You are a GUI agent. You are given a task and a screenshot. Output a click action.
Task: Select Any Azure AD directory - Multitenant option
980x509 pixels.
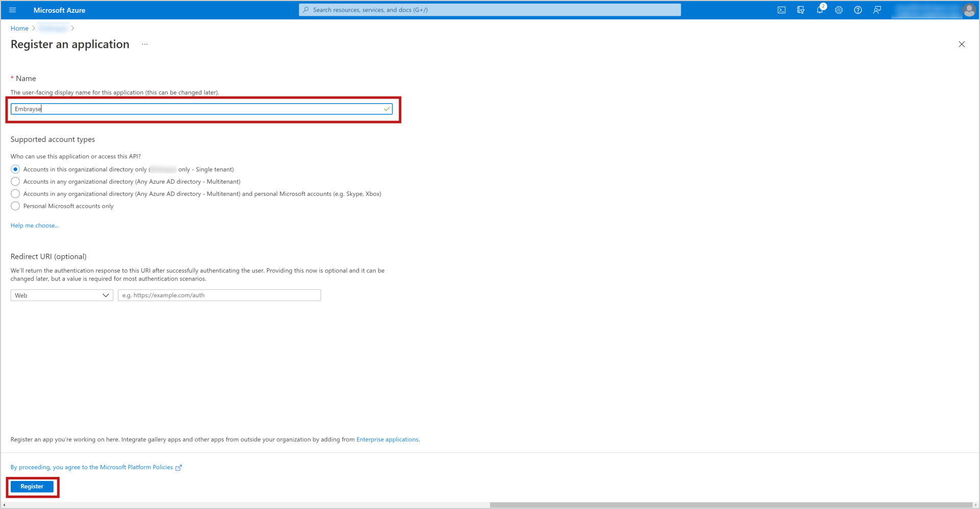click(x=15, y=182)
